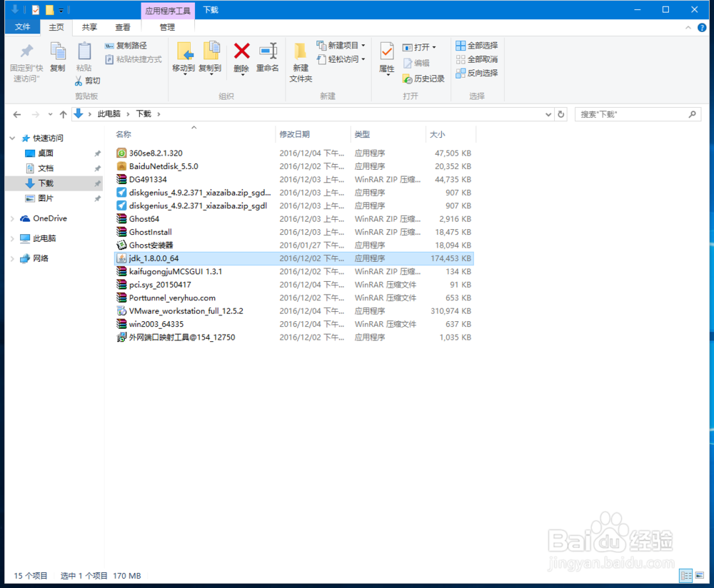
Task: Collapse the ribbon with chevron
Action: click(x=688, y=28)
